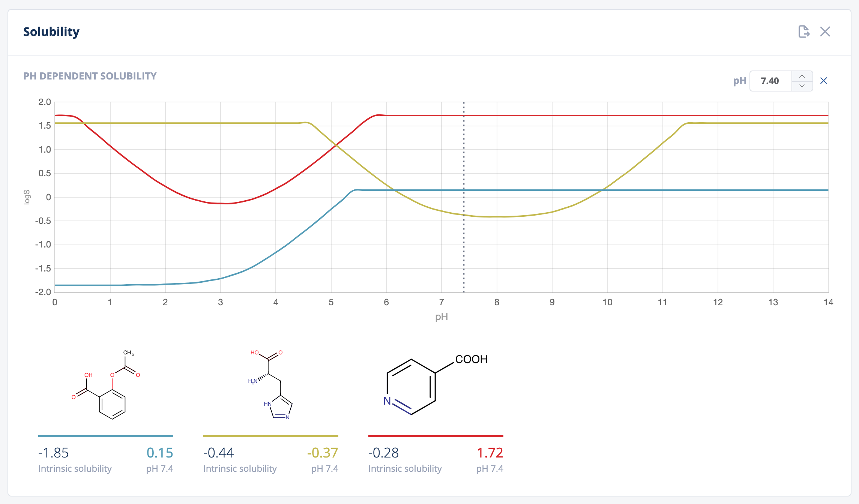Click the blue legend color bar
Screen dimensions: 859x504
click(106, 436)
